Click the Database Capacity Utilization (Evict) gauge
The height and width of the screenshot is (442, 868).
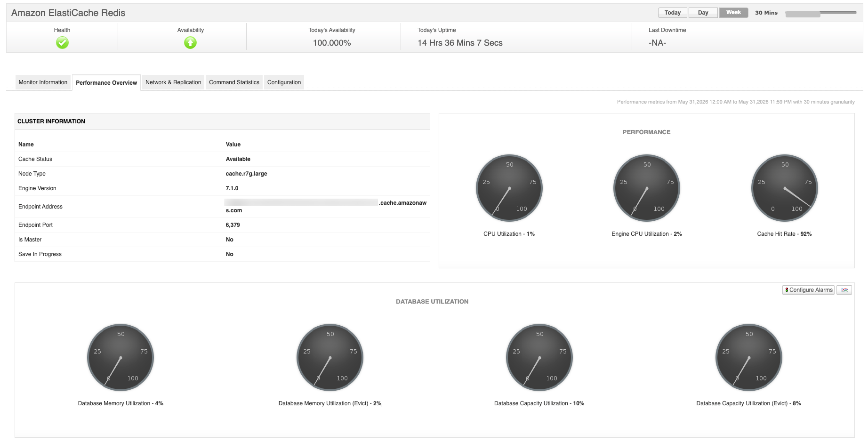pos(749,357)
